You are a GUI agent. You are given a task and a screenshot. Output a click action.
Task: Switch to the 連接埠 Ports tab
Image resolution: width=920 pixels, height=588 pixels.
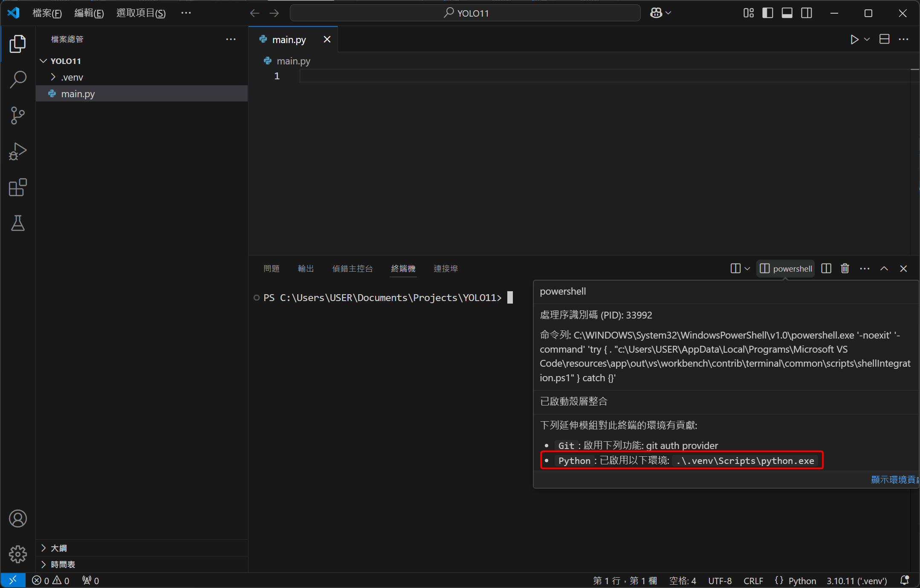pyautogui.click(x=446, y=268)
